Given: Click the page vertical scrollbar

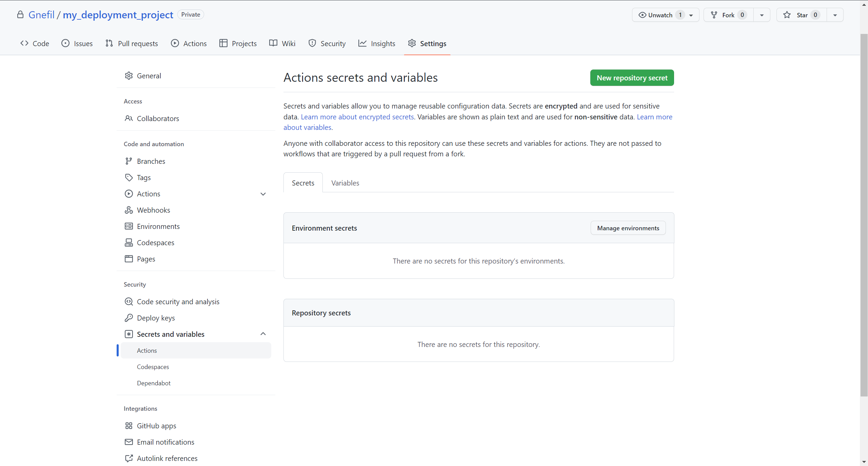Looking at the screenshot, I should coord(864,214).
